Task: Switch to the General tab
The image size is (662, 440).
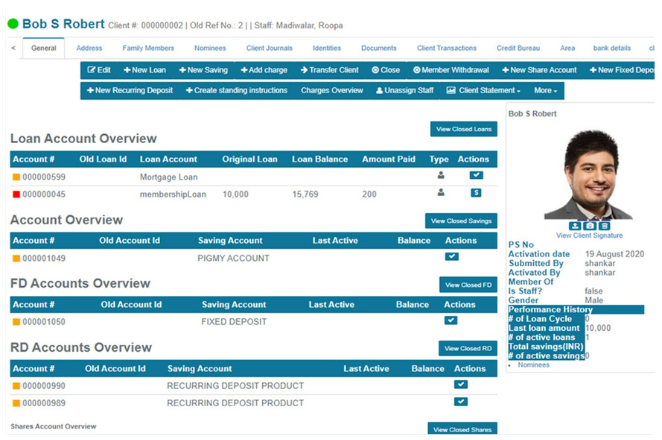Action: [43, 48]
